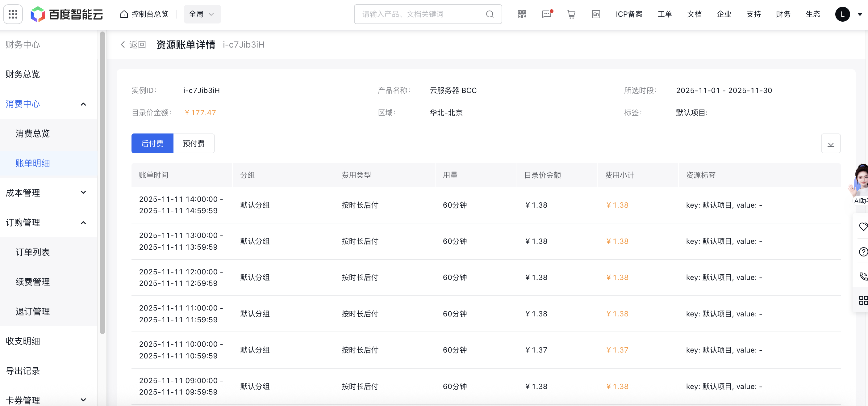Click the phone contact icon
868x406 pixels.
pos(863,276)
